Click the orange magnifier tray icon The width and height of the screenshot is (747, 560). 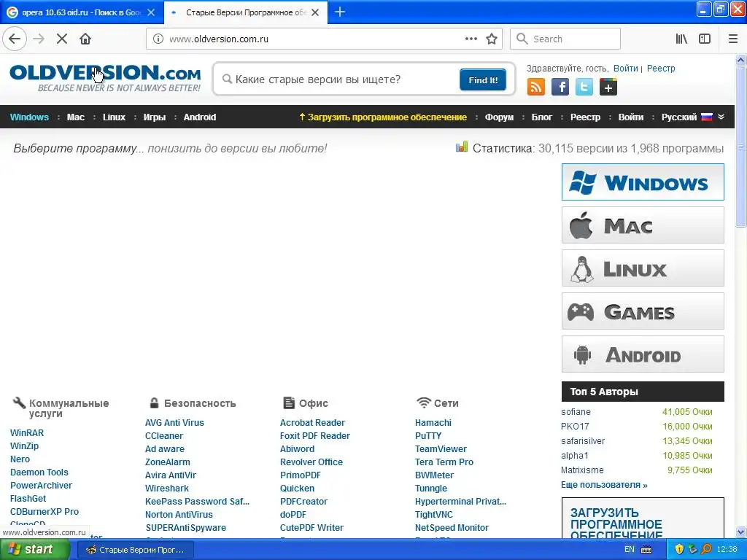point(706,550)
